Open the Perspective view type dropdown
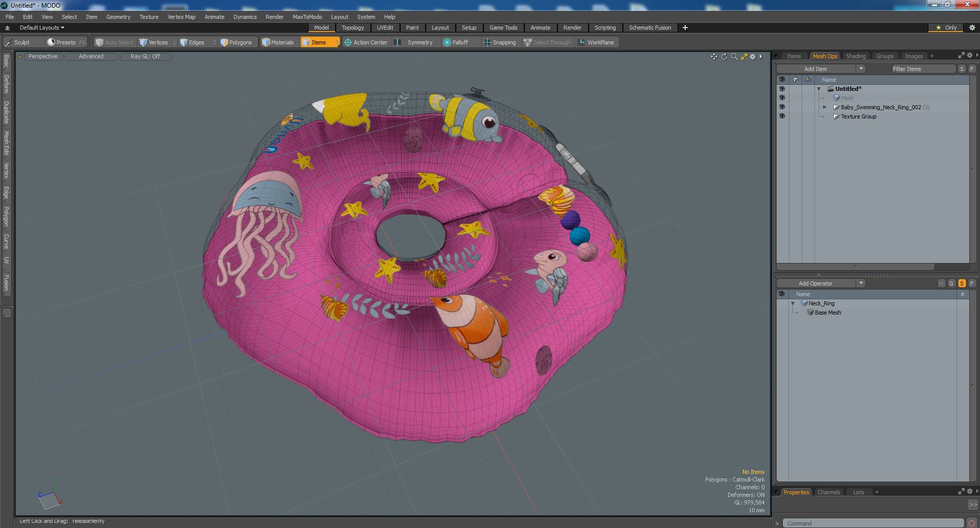 43,57
